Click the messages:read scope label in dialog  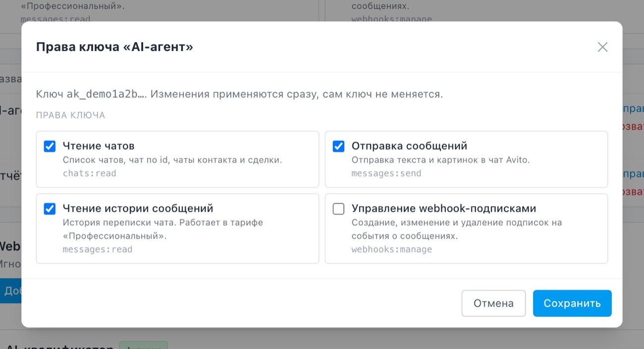98,249
